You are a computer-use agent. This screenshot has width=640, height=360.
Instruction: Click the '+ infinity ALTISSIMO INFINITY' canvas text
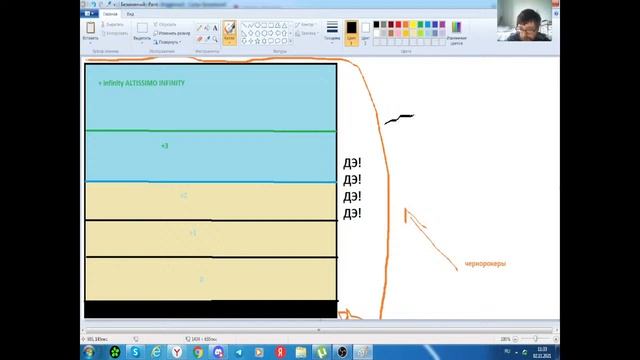(141, 83)
